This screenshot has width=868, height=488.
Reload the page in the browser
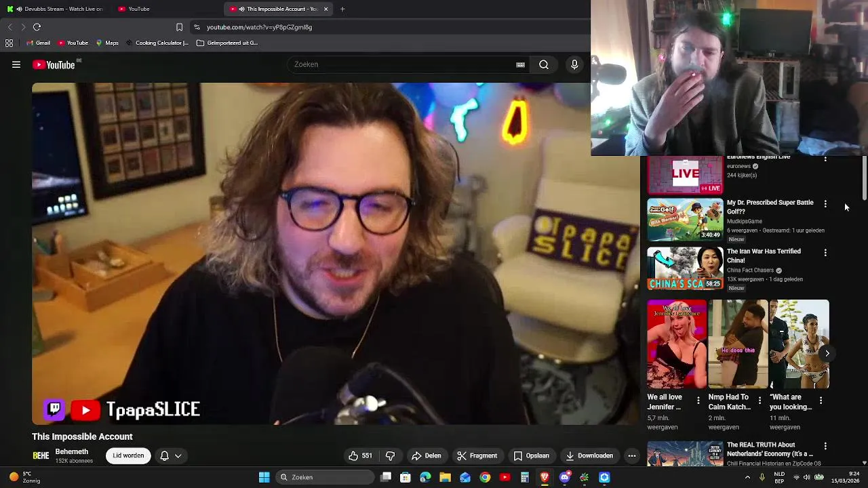pos(37,27)
